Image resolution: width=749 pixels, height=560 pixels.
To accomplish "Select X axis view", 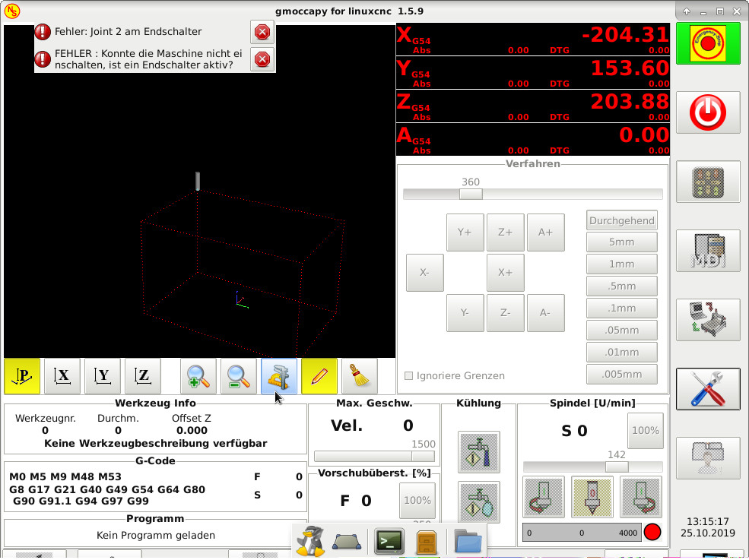I will 62,376.
